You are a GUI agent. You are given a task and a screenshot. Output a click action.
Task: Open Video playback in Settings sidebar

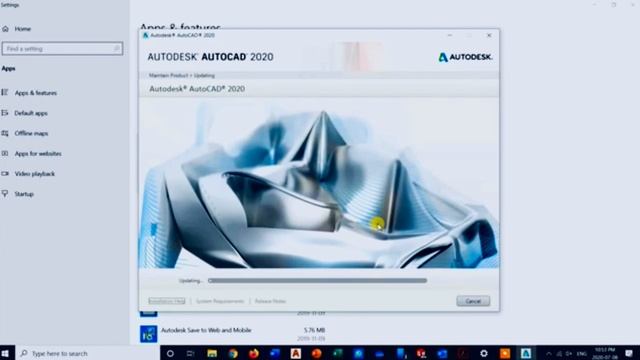(34, 174)
